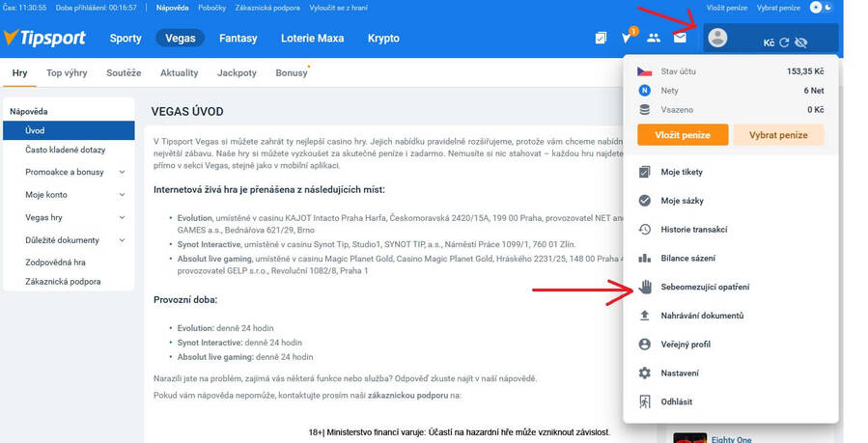
Task: Open the tickets icon in header
Action: click(602, 39)
